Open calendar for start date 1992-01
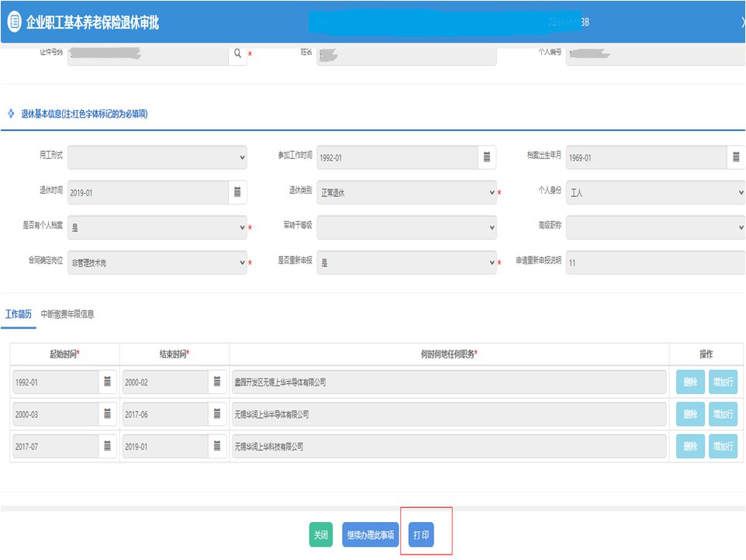The image size is (746, 560). (108, 382)
